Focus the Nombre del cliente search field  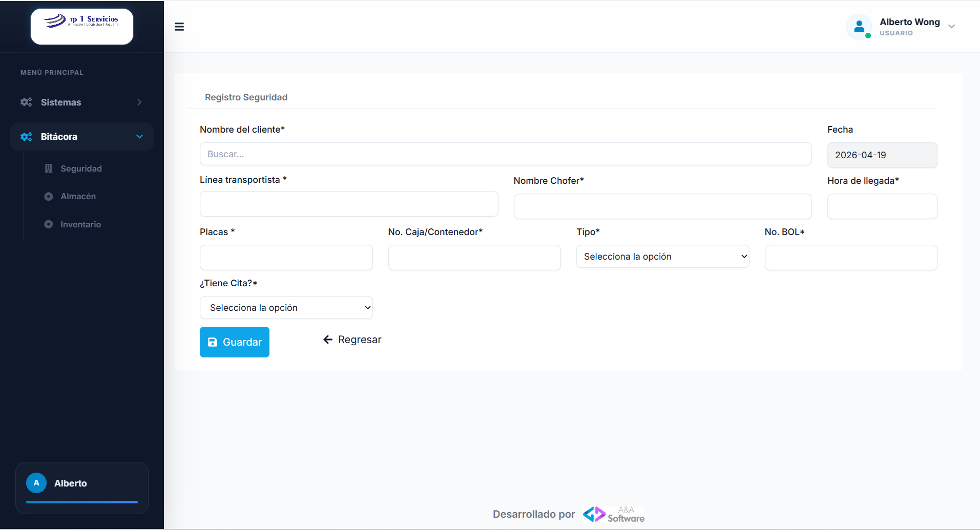506,154
